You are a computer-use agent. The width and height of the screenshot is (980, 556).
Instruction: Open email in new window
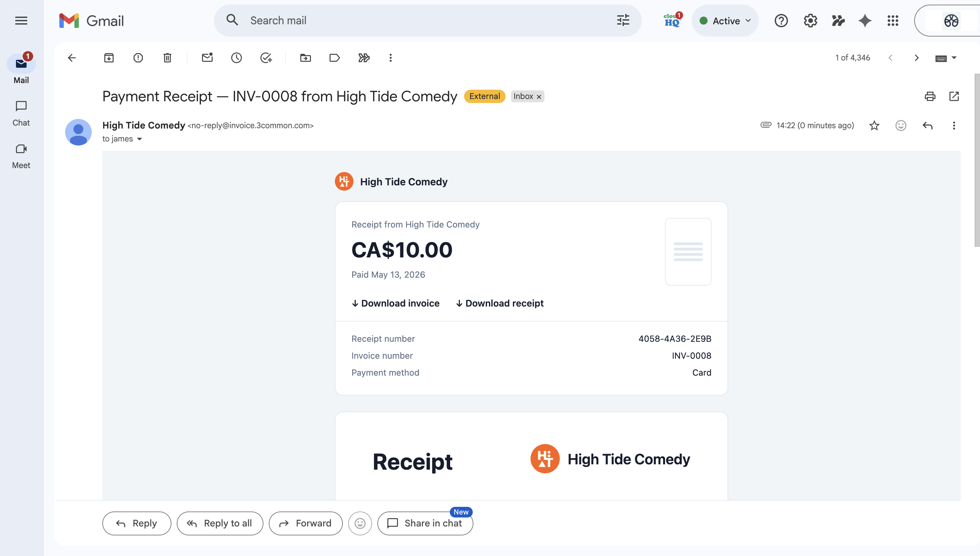954,96
